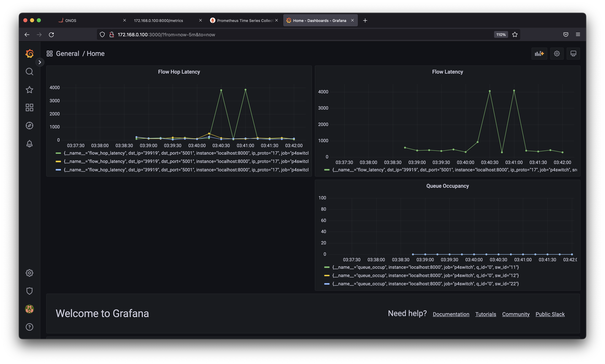Cycle view mode with monitor icon
The height and width of the screenshot is (364, 605).
click(573, 54)
